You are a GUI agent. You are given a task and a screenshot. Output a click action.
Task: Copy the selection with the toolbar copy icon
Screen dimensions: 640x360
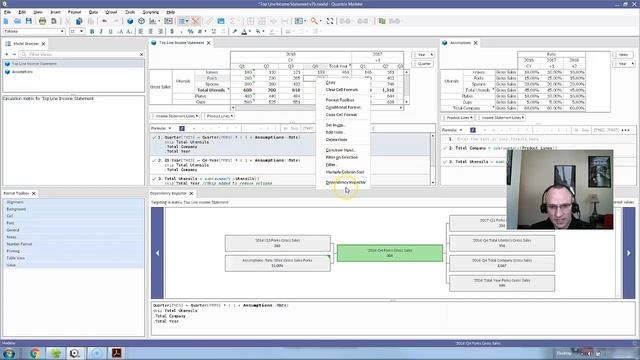click(x=79, y=21)
